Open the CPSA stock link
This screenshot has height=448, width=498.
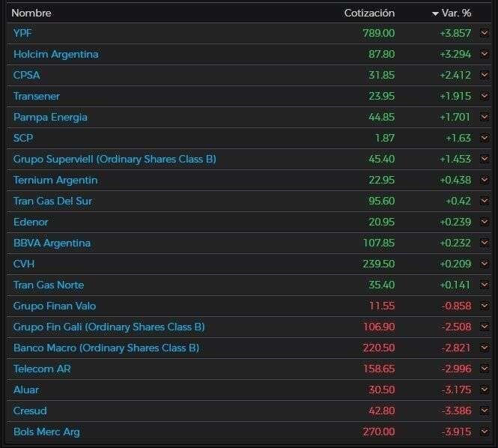coord(26,75)
